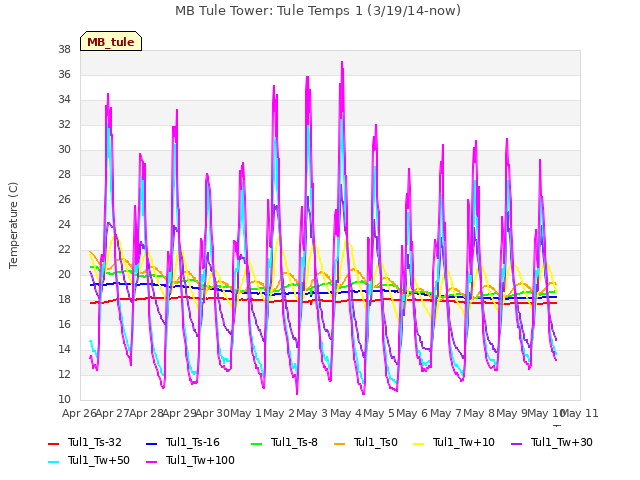Click the May 1 x-axis date label
640x480 pixels.
point(246,413)
